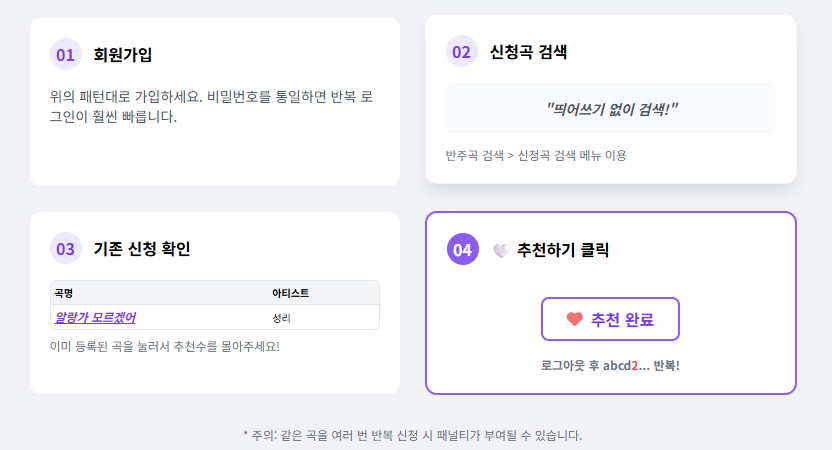Click the 로그아웃 후 abcd2... 반복! text
Image resolution: width=832 pixels, height=450 pixels.
point(610,365)
